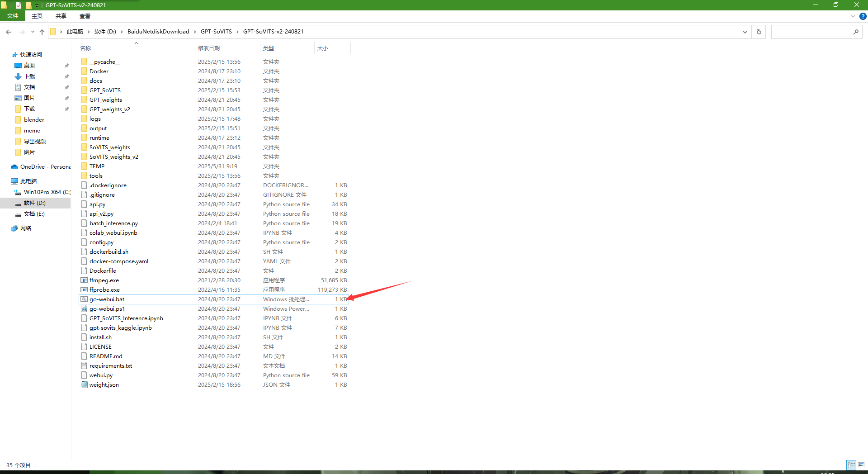Select 软件 (D:) drive in sidebar
The width and height of the screenshot is (868, 474).
coord(35,203)
